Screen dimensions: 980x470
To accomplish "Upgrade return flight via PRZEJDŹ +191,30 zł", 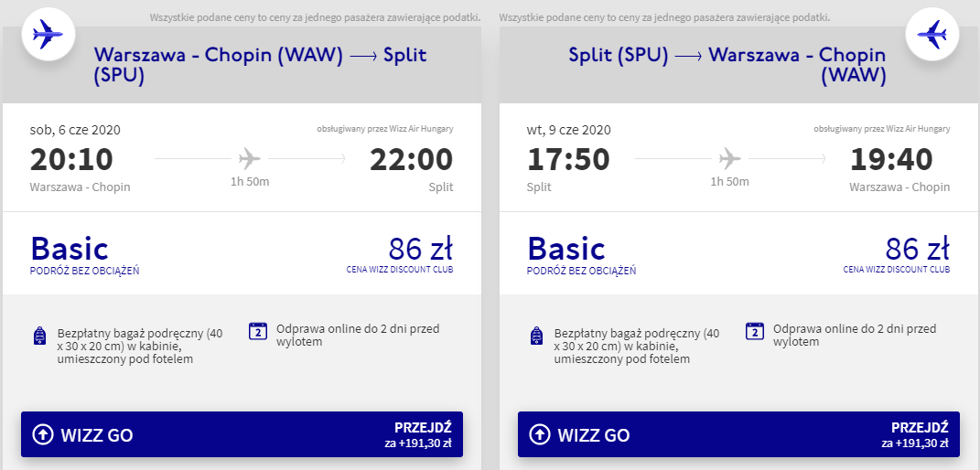I will click(919, 435).
